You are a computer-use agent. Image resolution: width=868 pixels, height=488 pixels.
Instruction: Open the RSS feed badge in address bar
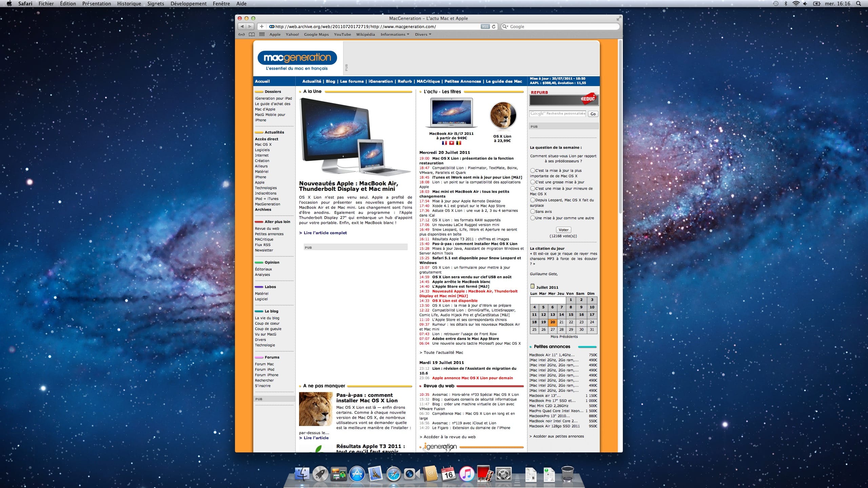[485, 26]
